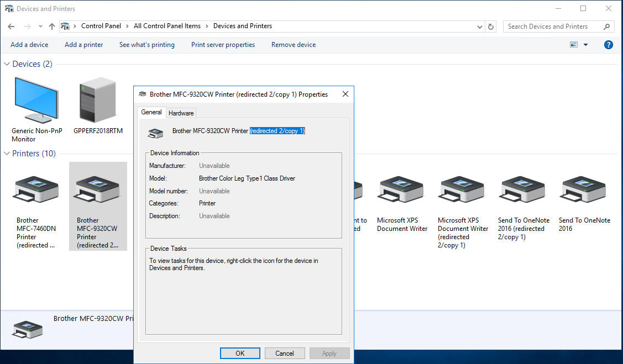Select the Brother MFC-7460DN Printer icon
Viewport: 623px width, 364px height.
[36, 190]
